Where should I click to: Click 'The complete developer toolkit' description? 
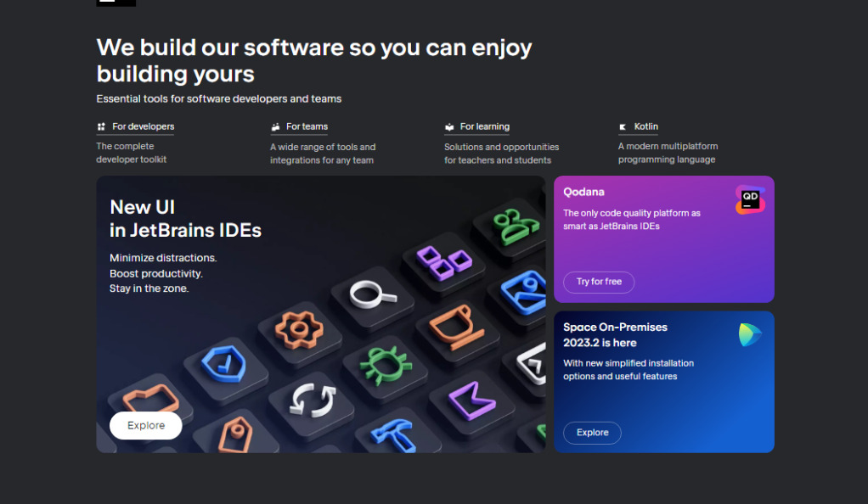click(x=131, y=153)
